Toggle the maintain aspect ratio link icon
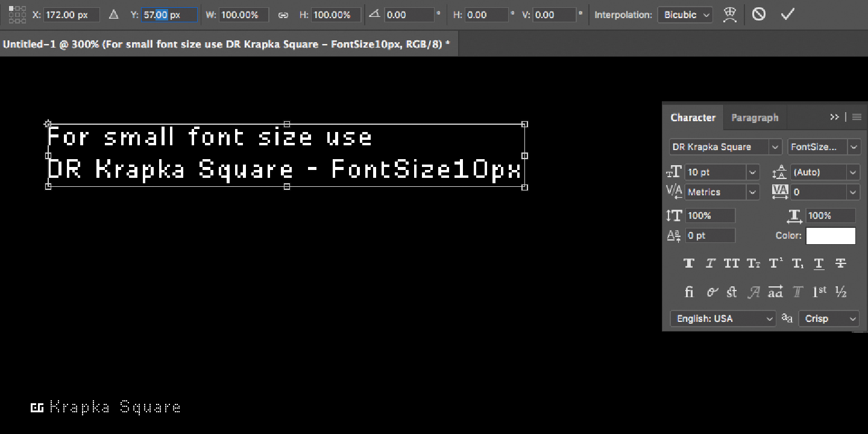 (x=283, y=15)
